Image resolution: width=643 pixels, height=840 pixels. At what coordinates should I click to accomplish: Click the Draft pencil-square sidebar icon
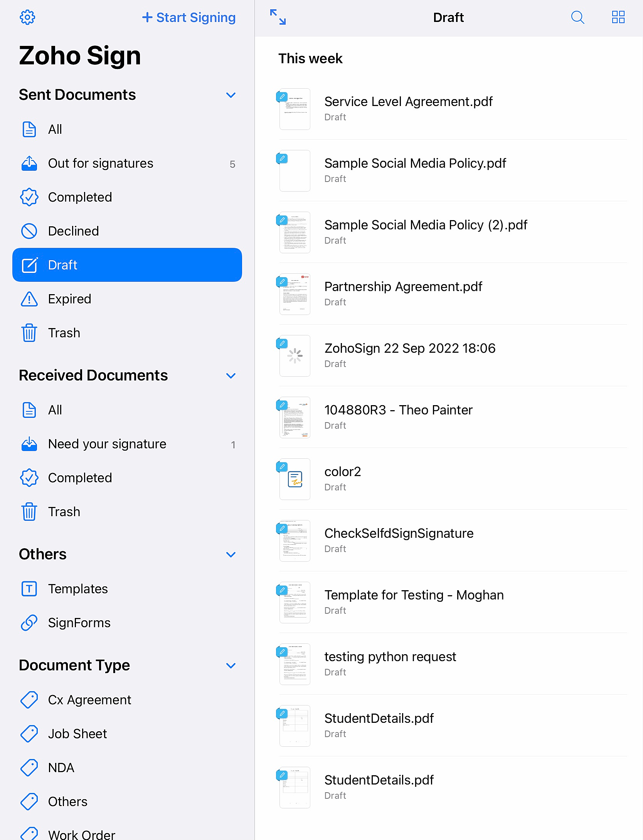[x=29, y=265]
